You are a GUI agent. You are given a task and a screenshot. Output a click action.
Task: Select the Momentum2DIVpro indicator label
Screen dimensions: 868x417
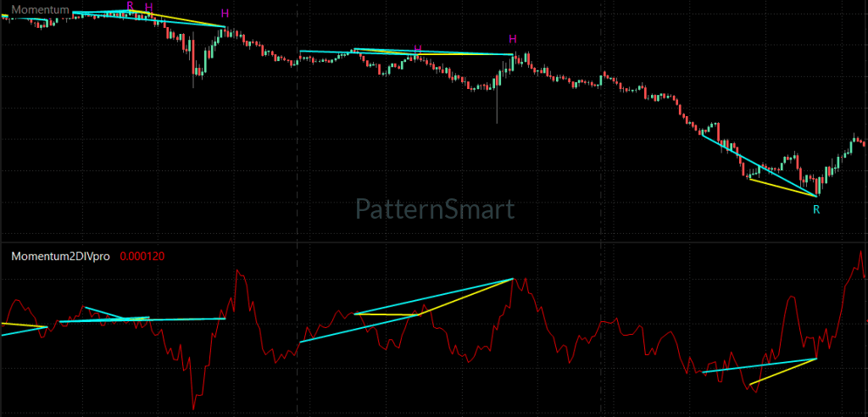61,257
